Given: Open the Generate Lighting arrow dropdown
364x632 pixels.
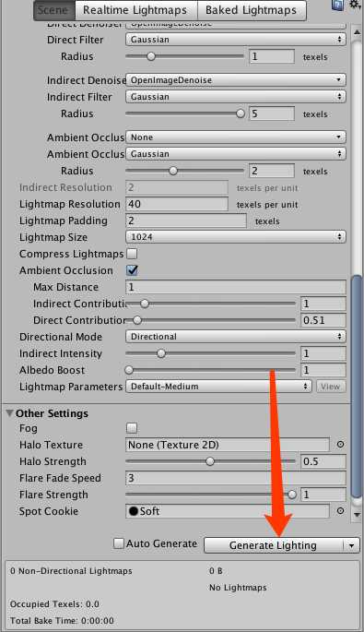Looking at the screenshot, I should coord(351,546).
